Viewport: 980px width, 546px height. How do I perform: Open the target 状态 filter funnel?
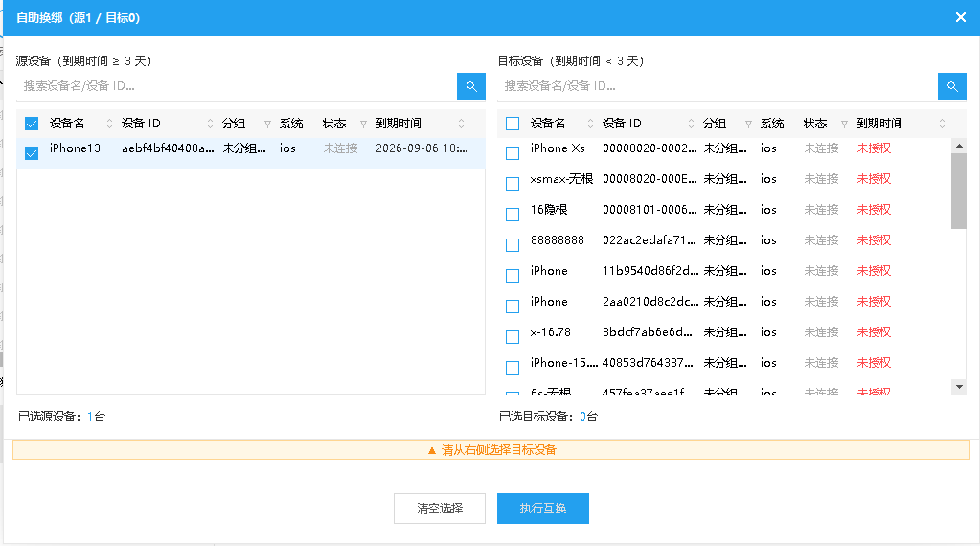tap(844, 125)
